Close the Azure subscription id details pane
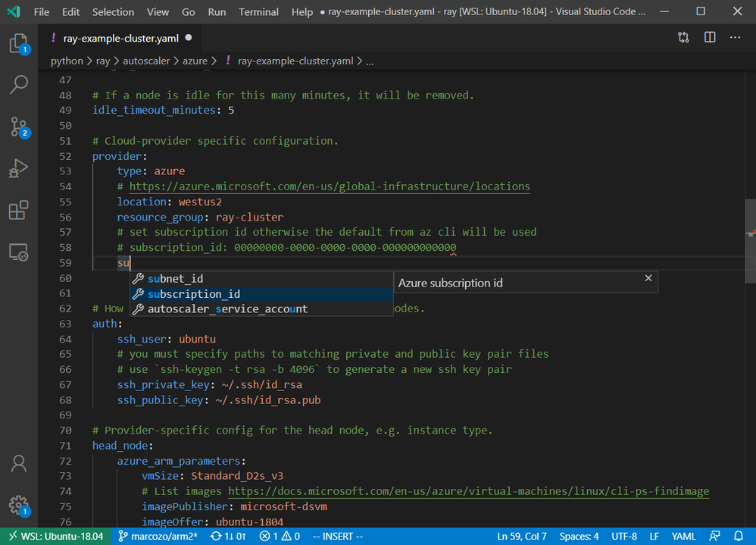 pyautogui.click(x=648, y=277)
